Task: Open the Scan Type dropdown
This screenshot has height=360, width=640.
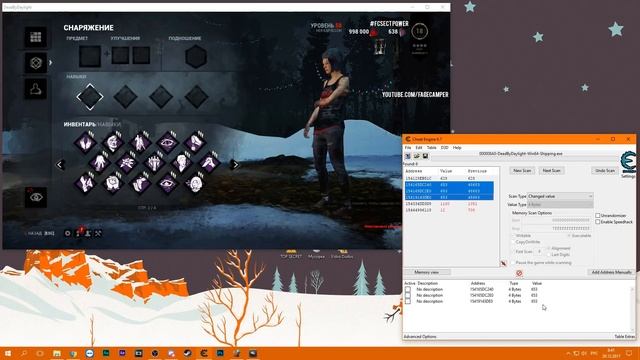Action: pyautogui.click(x=560, y=196)
